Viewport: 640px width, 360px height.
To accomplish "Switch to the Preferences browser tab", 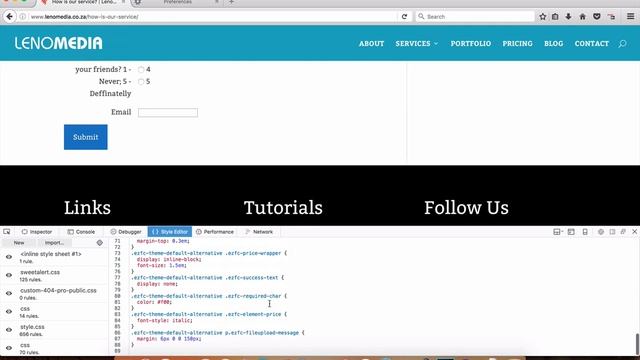I will [178, 2].
